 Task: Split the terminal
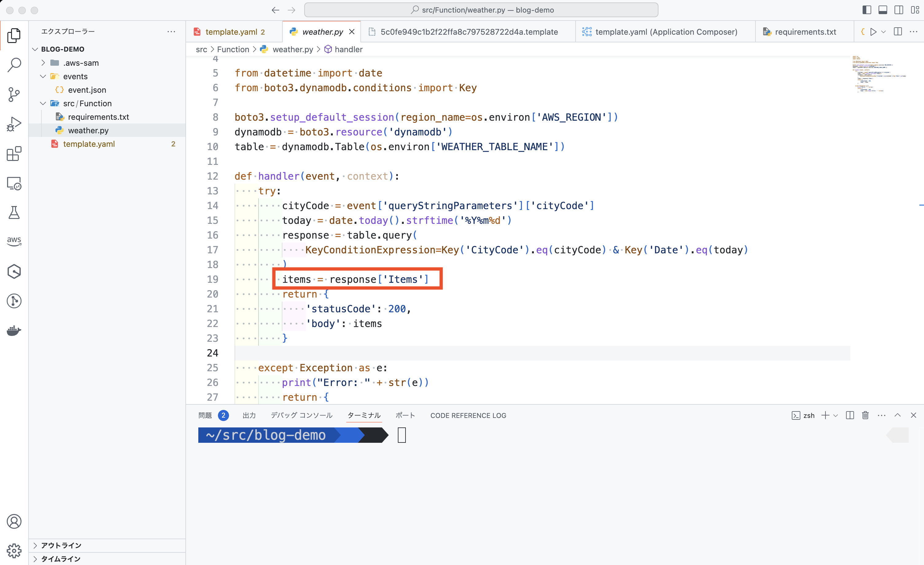click(850, 415)
